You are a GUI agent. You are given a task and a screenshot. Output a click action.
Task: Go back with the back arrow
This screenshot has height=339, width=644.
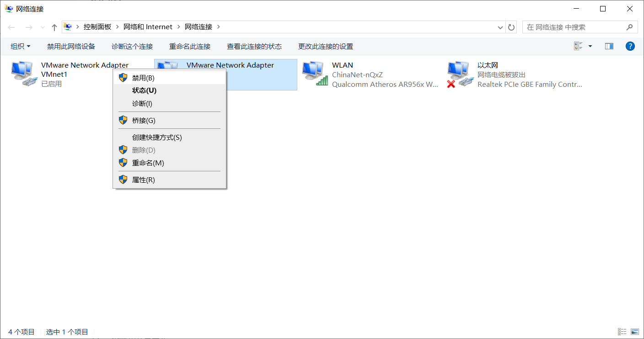tap(12, 27)
